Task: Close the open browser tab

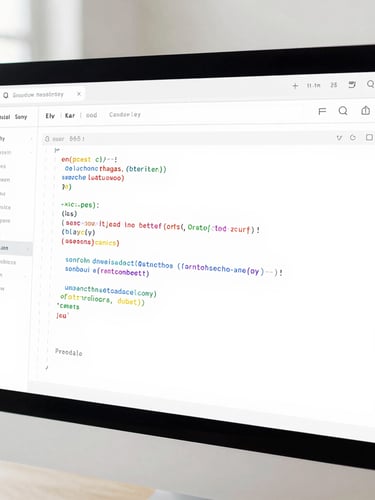Action: pyautogui.click(x=79, y=94)
